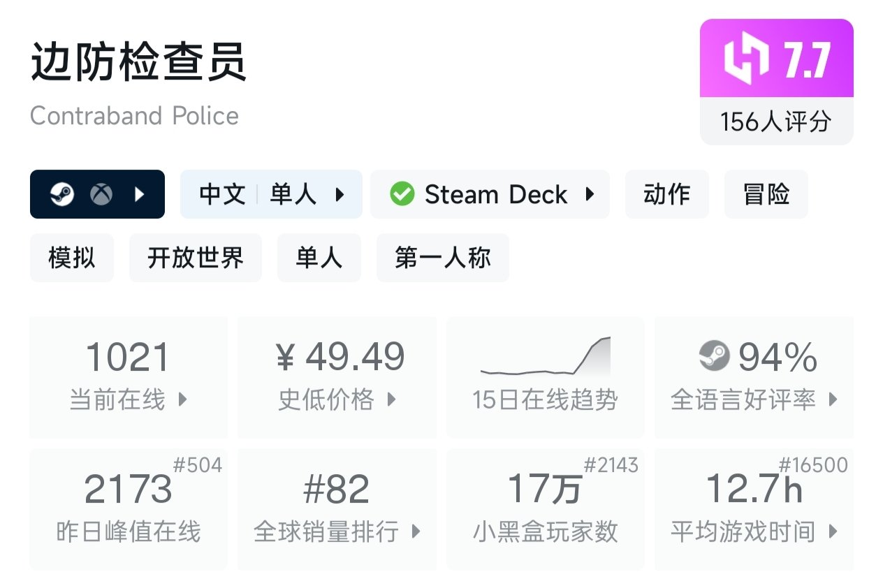Expand Steam Deck compatibility arrow
Screen dimensions: 883x588
pos(590,194)
